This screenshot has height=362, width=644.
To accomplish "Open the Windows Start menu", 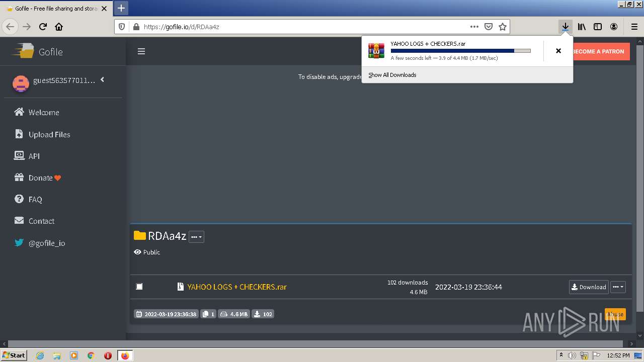I will pos(14,355).
